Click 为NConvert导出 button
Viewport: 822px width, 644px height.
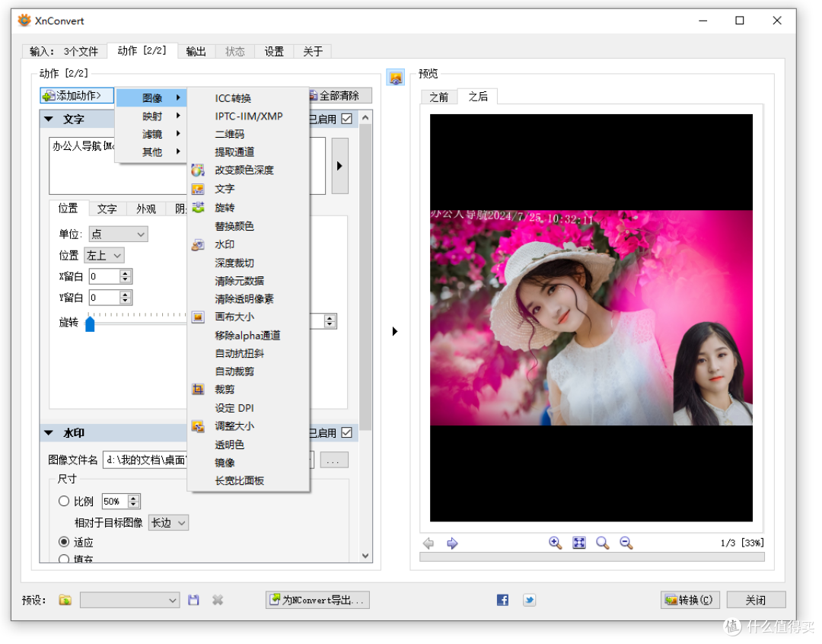pyautogui.click(x=317, y=600)
